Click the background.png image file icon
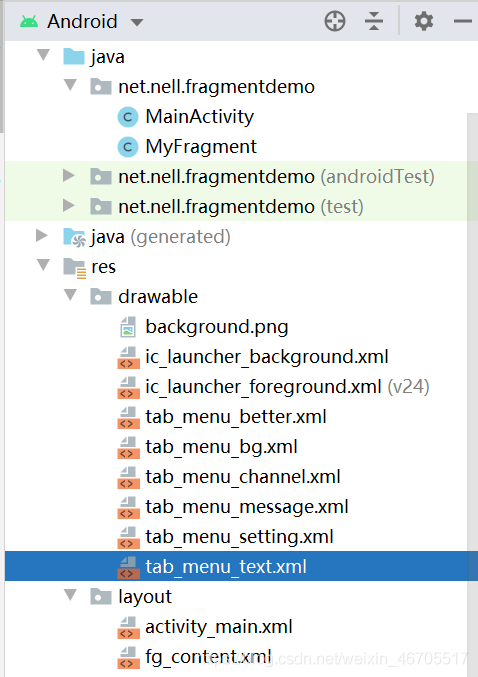The height and width of the screenshot is (677, 478). click(x=128, y=327)
